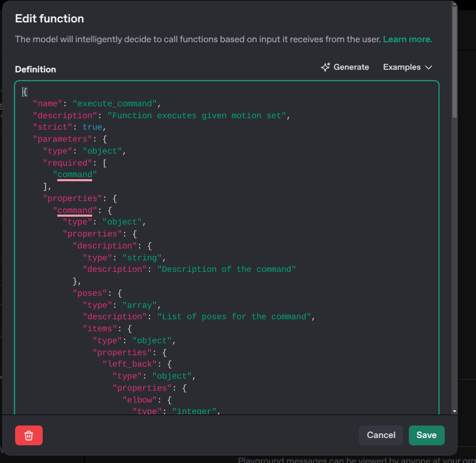Click underlined "command" inside the required array
Viewport: 476px width, 463px height.
74,174
